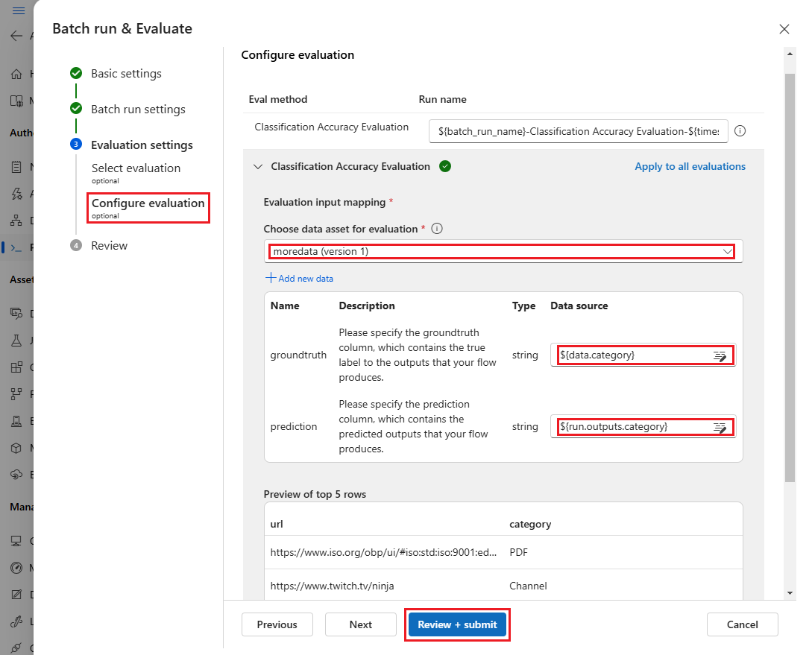Click the green check beside Classification Accuracy Evaluation
This screenshot has width=812, height=655.
(445, 167)
